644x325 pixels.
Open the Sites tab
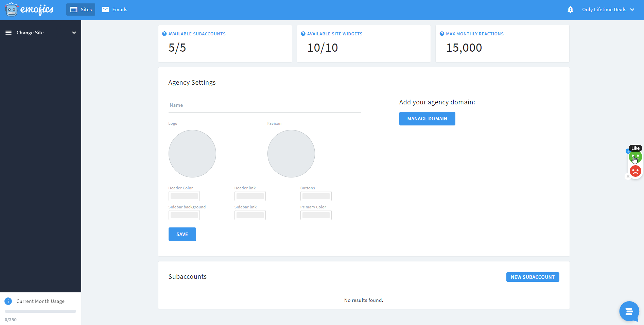81,10
